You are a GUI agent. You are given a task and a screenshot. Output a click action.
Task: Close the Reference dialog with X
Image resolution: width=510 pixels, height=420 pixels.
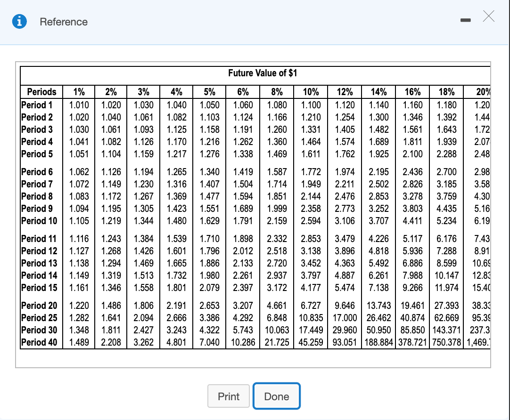tap(488, 16)
